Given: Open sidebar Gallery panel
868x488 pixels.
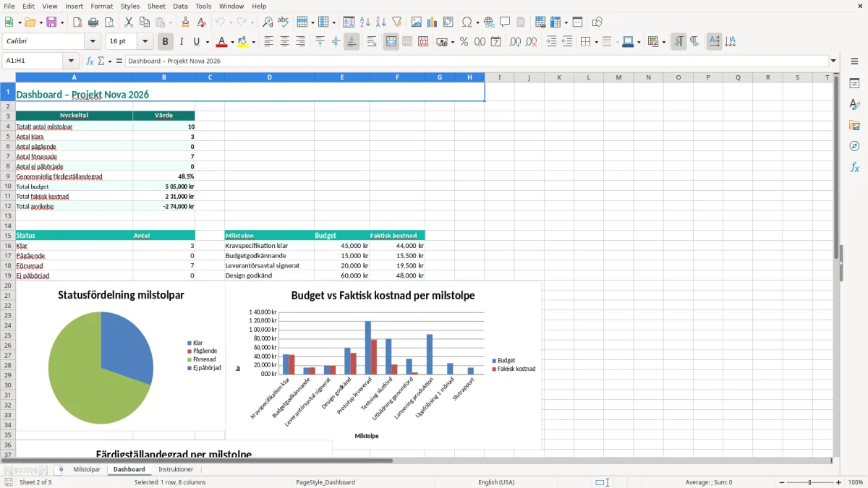Looking at the screenshot, I should (854, 126).
